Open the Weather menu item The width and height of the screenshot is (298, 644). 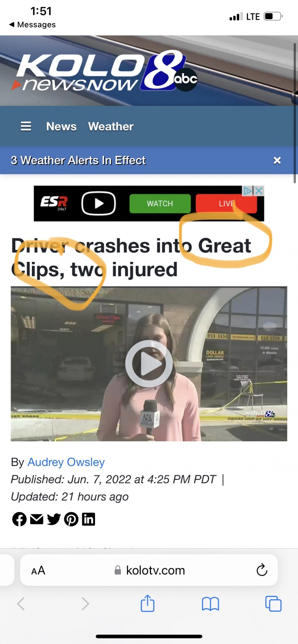point(111,126)
